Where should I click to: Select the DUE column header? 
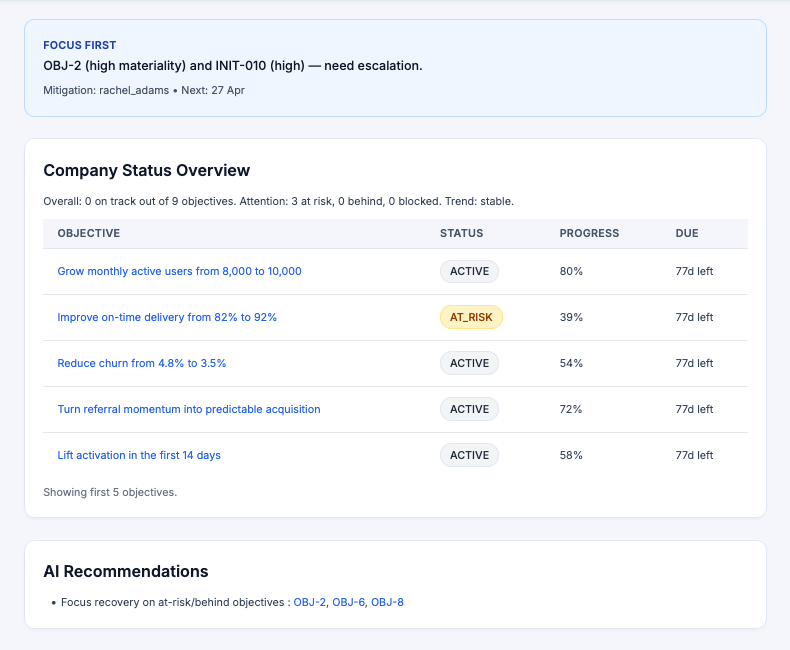pyautogui.click(x=687, y=233)
